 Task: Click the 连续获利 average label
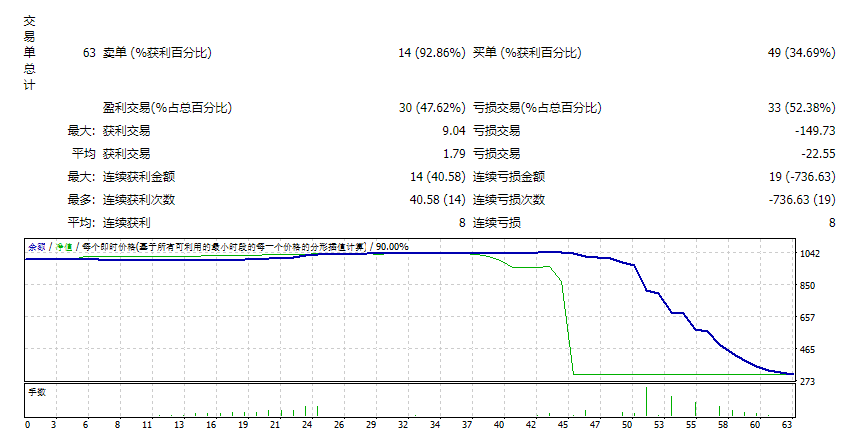(x=127, y=223)
